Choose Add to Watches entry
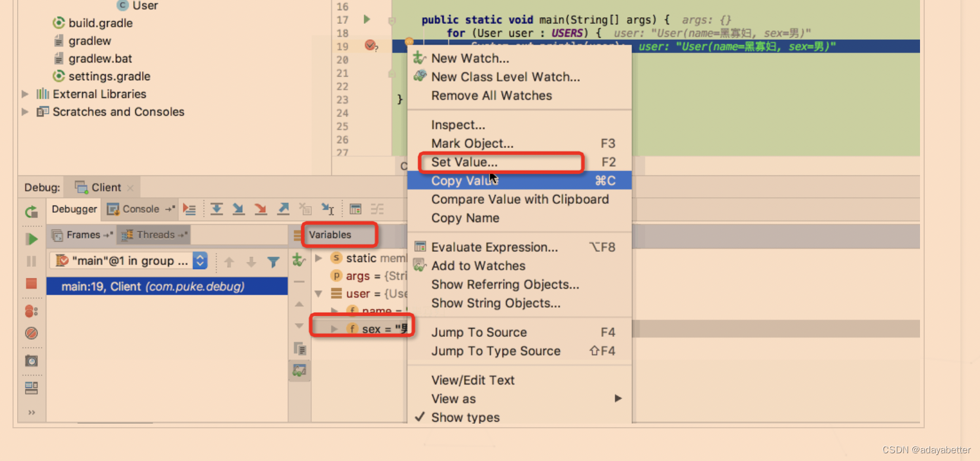980x461 pixels. point(519,266)
